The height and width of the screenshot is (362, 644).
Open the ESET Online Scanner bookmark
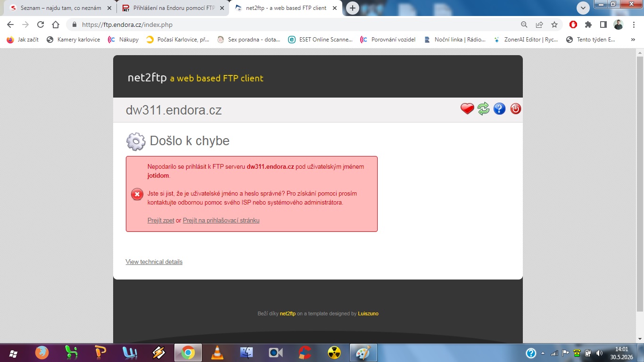coord(321,40)
